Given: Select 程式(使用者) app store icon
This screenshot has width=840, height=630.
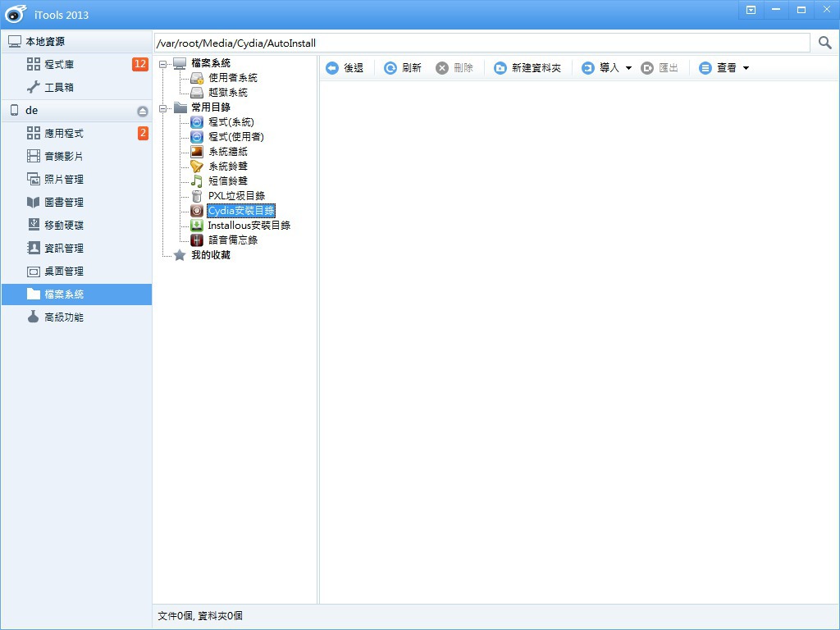Looking at the screenshot, I should (197, 137).
